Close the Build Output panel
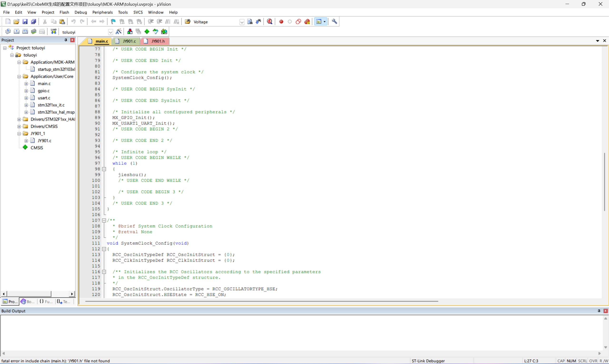 [x=605, y=311]
